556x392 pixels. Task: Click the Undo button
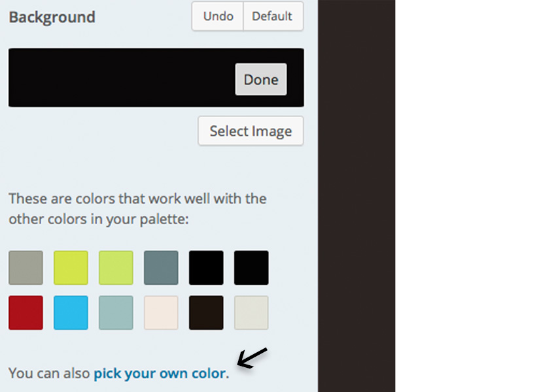[x=217, y=16]
